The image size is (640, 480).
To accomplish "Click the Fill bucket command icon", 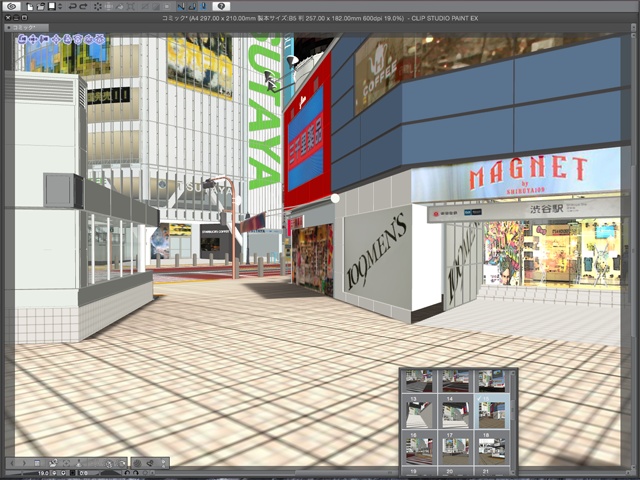I will (120, 7).
